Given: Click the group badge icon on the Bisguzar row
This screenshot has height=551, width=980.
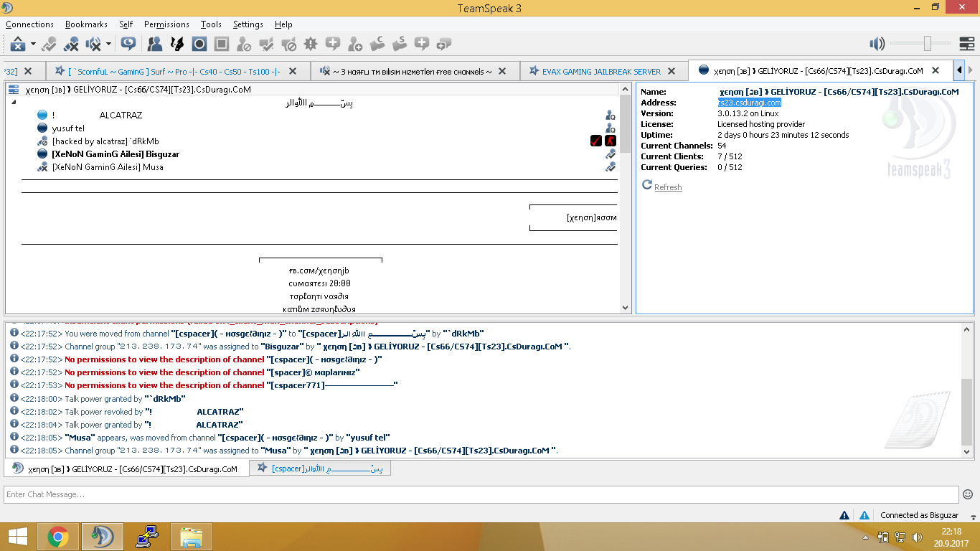Looking at the screenshot, I should click(x=610, y=154).
